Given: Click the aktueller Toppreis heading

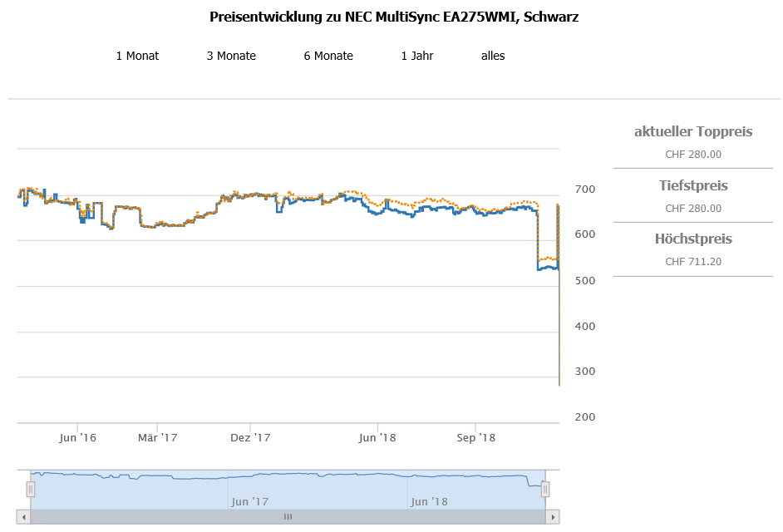Looking at the screenshot, I should tap(693, 131).
